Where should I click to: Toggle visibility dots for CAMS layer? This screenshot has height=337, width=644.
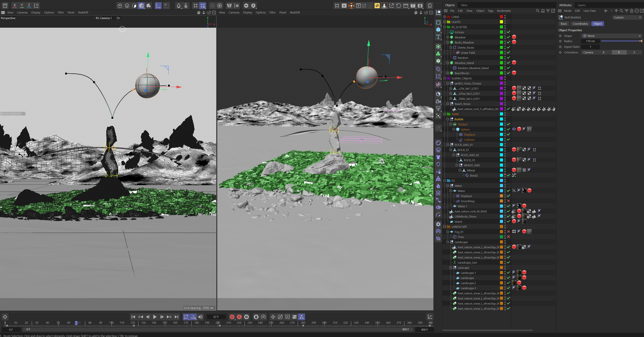coord(505,17)
